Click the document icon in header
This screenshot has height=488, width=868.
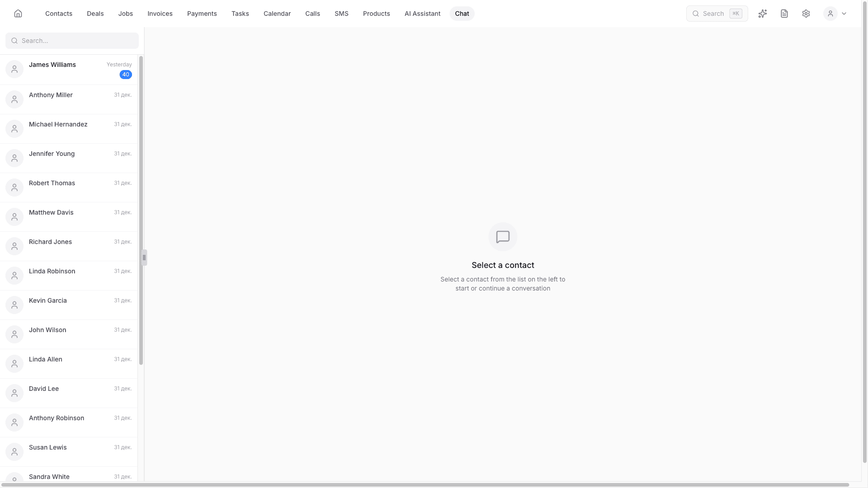[x=784, y=14]
